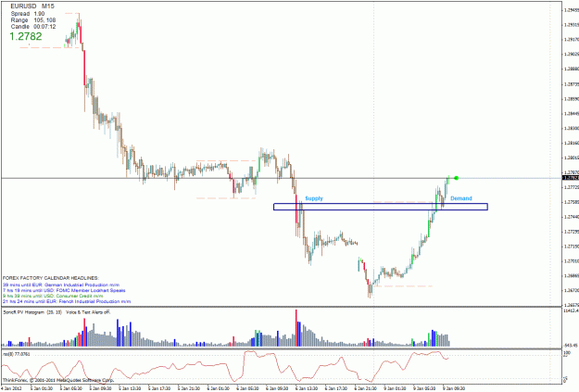This screenshot has height=392, width=579.
Task: Click the SonicR PV Histogram indicator label
Action: (32, 312)
